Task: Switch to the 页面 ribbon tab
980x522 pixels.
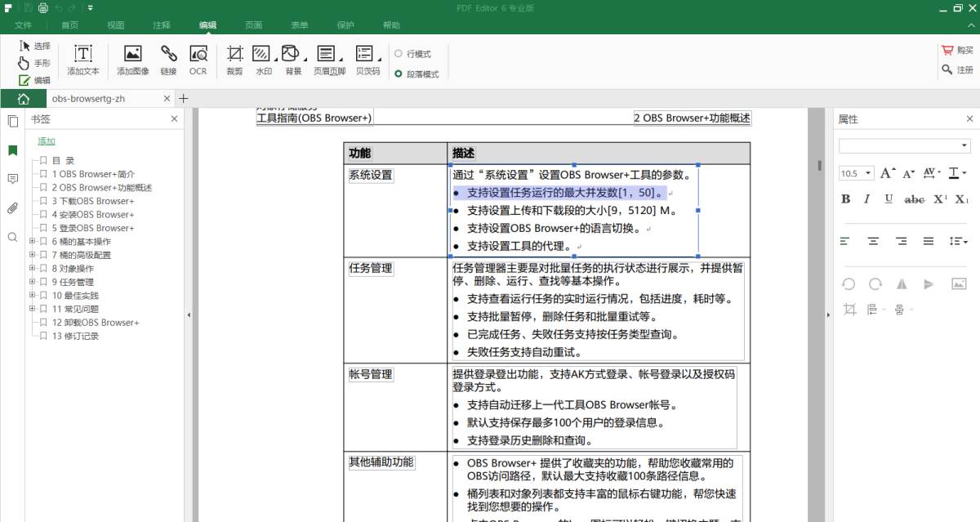Action: pyautogui.click(x=253, y=25)
